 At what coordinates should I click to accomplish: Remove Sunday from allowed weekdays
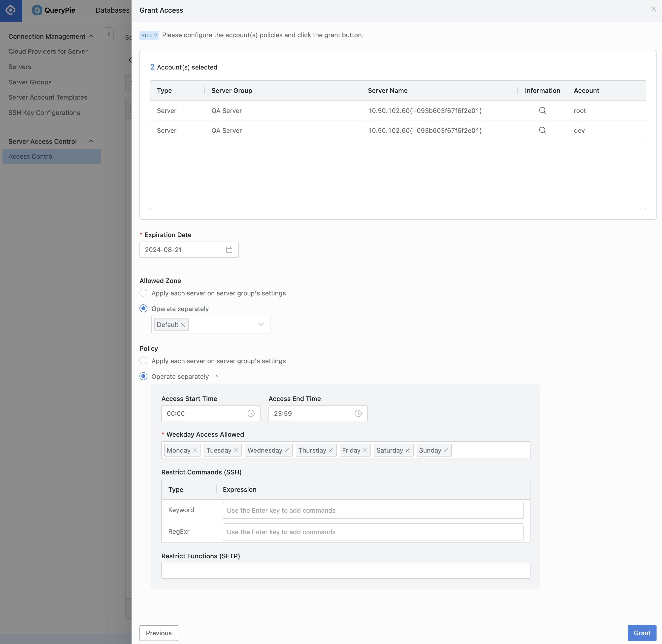[446, 451]
